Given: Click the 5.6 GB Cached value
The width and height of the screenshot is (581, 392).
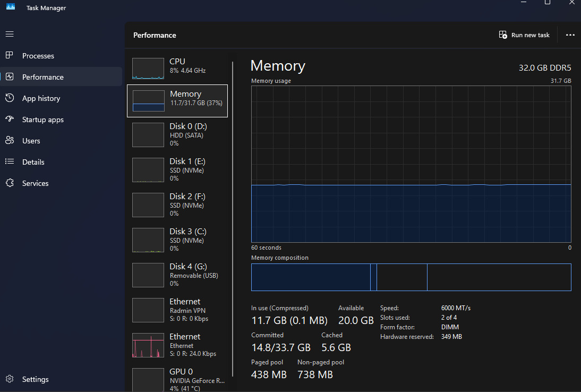Looking at the screenshot, I should (x=336, y=347).
